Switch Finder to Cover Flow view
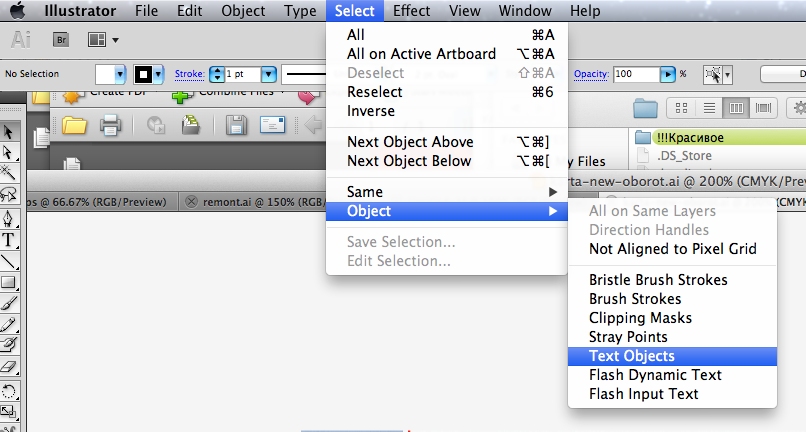Image resolution: width=806 pixels, height=432 pixels. tap(764, 108)
